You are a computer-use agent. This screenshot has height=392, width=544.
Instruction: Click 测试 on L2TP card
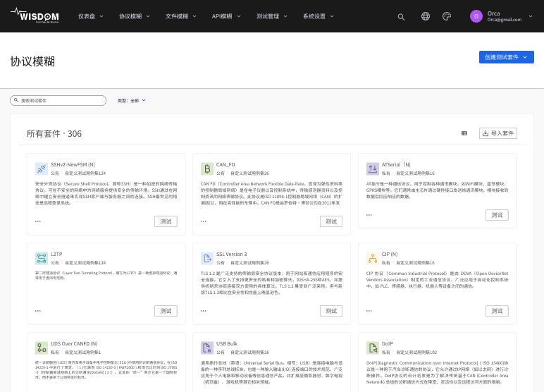click(166, 311)
